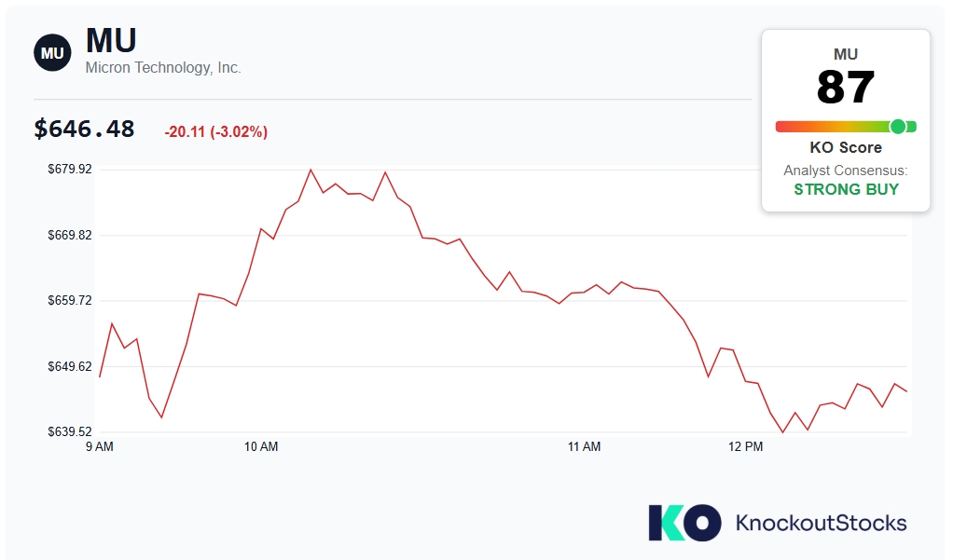Click the 9 AM x-axis label

coord(100,447)
